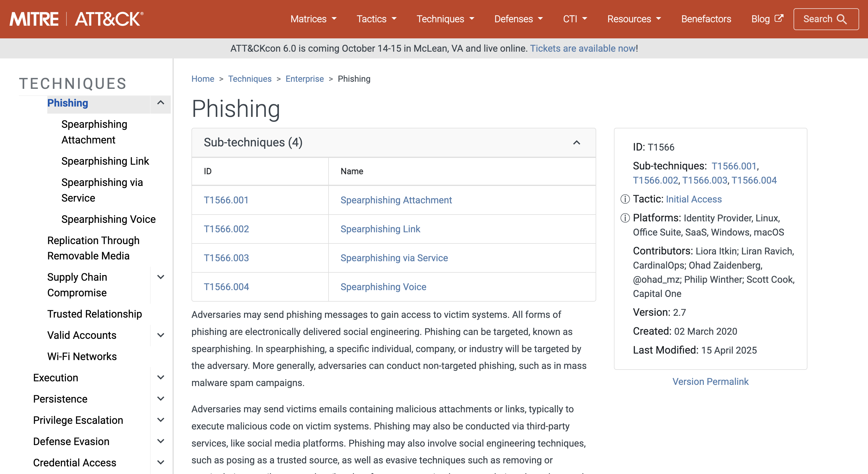868x474 pixels.
Task: Open the Defenses dropdown menu
Action: 518,19
